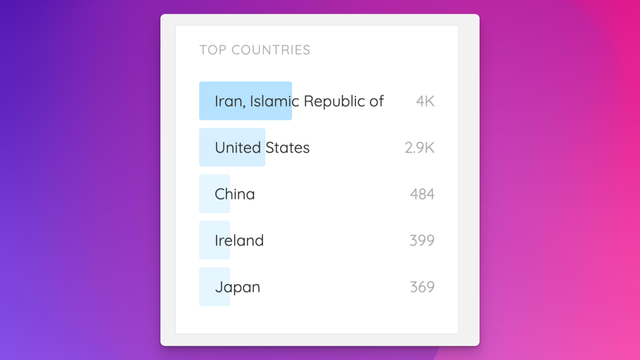The height and width of the screenshot is (360, 640).
Task: Click the 399 count beside Ireland
Action: 422,241
